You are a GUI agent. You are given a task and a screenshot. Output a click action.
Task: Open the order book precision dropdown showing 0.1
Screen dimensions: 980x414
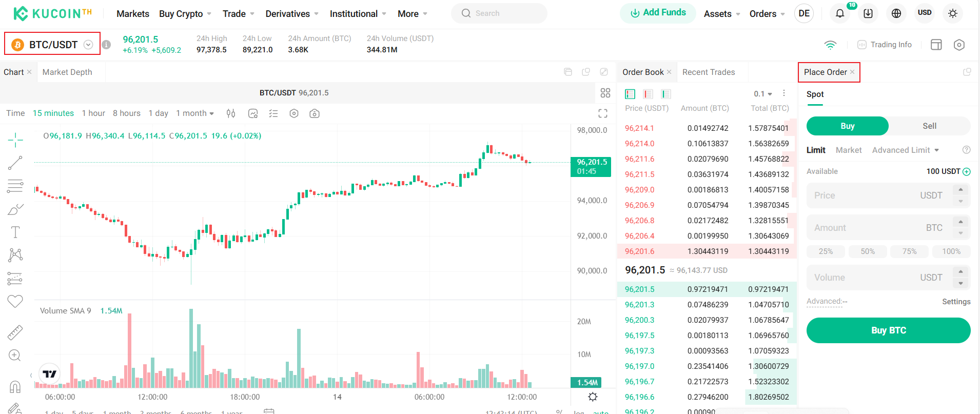[762, 94]
